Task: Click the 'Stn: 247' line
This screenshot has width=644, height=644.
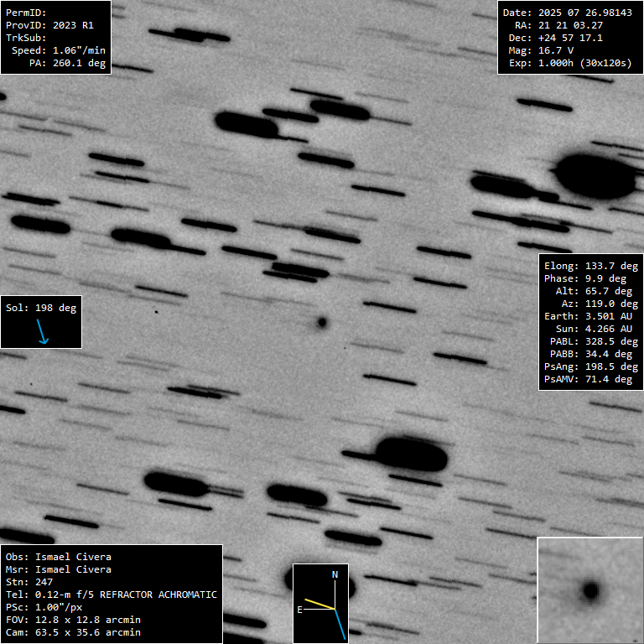Action: (29, 582)
